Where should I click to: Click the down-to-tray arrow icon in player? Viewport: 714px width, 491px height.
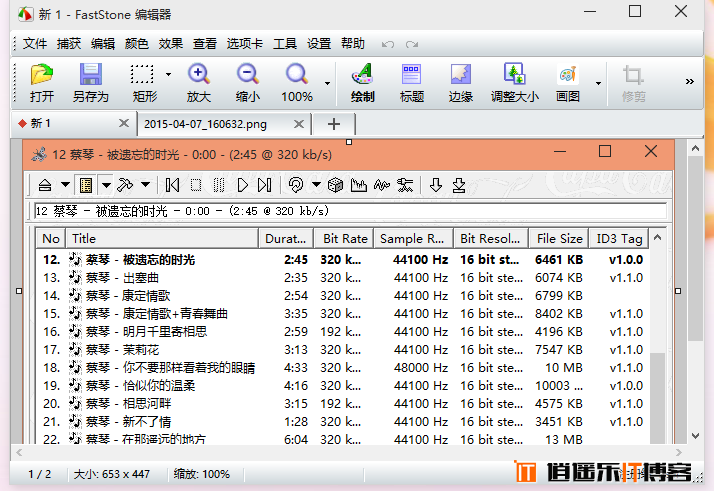[459, 185]
